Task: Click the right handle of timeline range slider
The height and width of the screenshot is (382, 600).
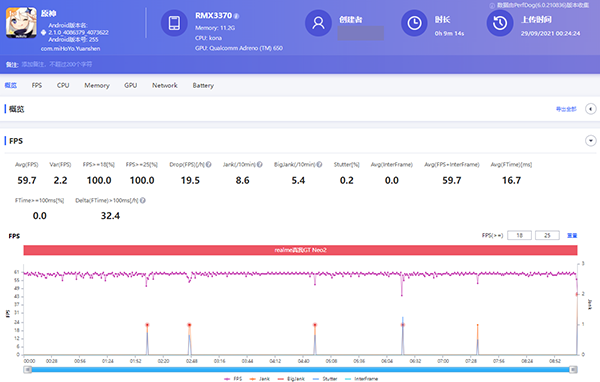Action: point(573,369)
